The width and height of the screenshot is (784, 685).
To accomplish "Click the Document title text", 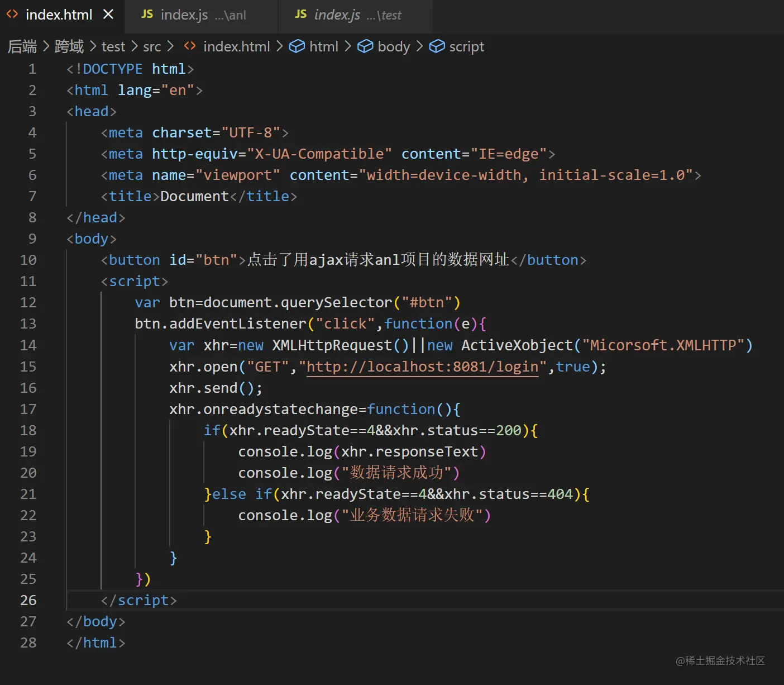I will click(194, 196).
